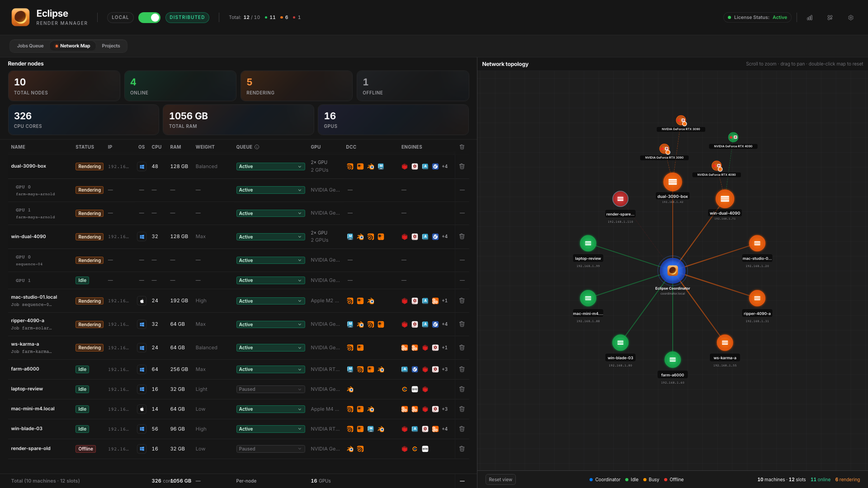Screen dimensions: 868x488
Task: Click trash icon on mac-studio-01.local row
Action: (x=462, y=300)
